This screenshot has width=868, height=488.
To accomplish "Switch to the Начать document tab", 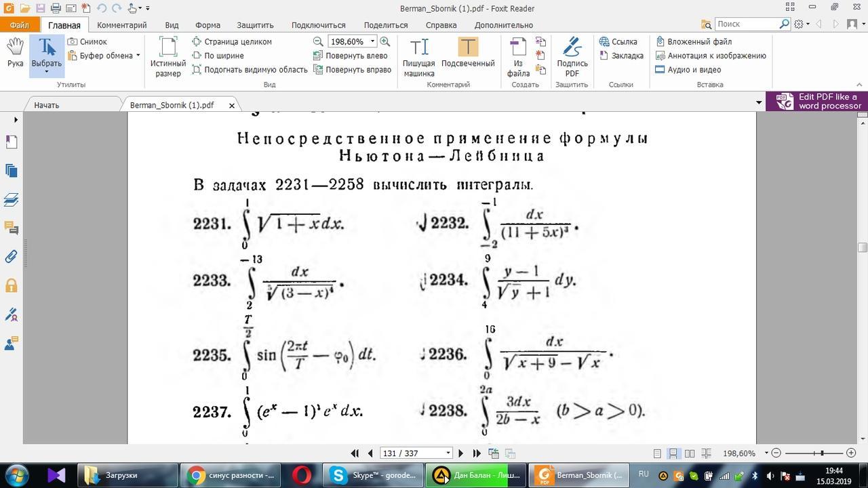I will (x=47, y=105).
